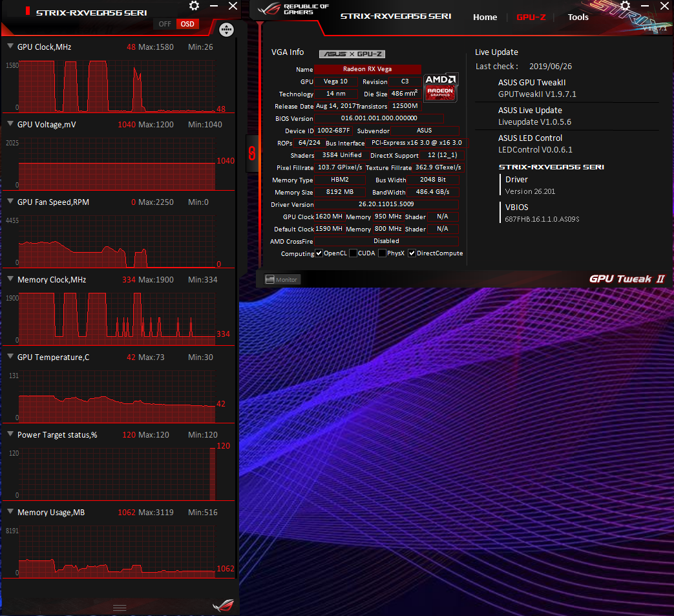Viewport: 674px width, 616px height.
Task: Click the BIOS Version value field
Action: coord(379,118)
